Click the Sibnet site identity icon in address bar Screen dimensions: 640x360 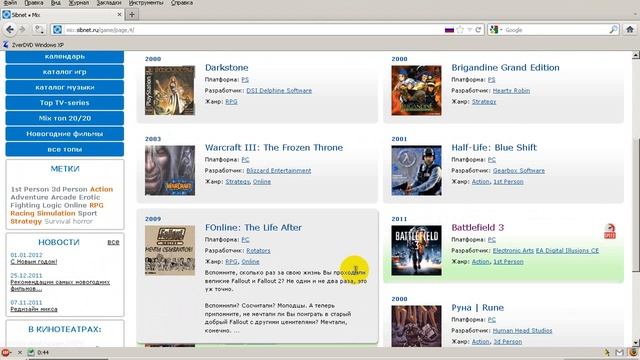pos(58,30)
